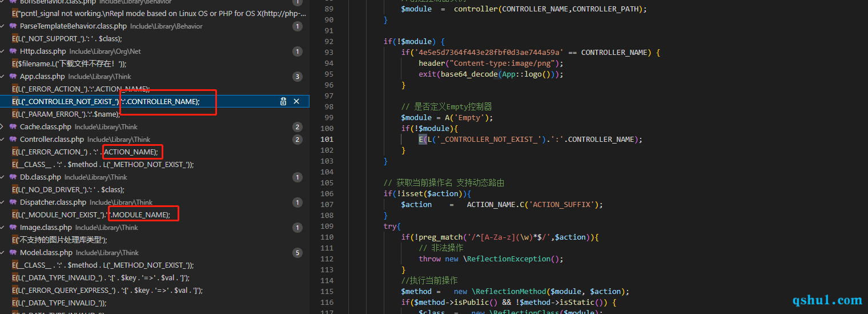Collapse the ParseTemplateBehavior.class.php results group
Screen dimensions: 868x314
pyautogui.click(x=3, y=26)
